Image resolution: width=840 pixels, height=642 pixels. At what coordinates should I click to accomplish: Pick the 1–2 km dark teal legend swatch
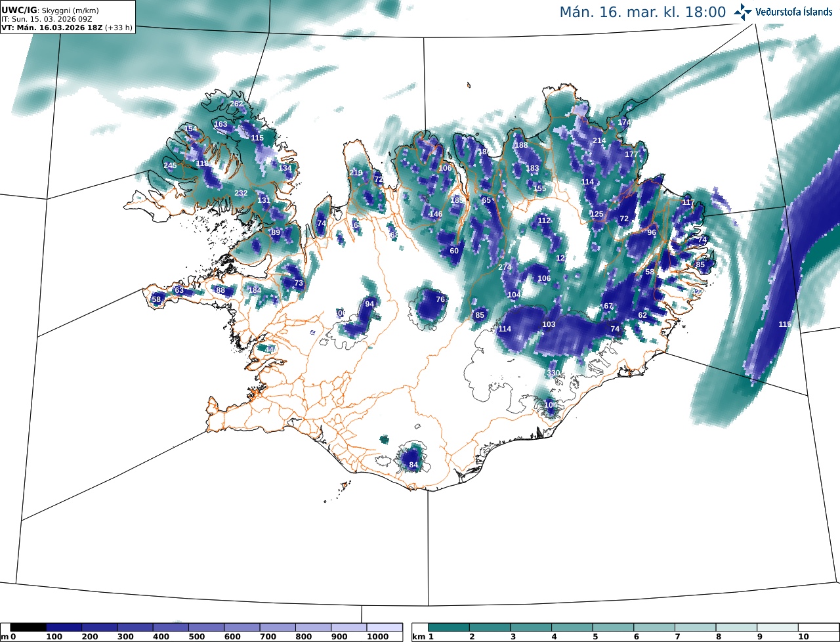pos(450,628)
